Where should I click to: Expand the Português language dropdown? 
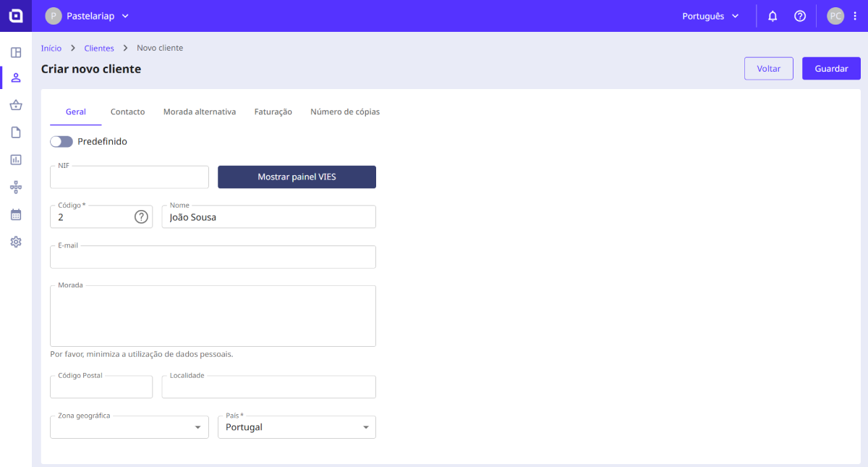[x=710, y=15]
